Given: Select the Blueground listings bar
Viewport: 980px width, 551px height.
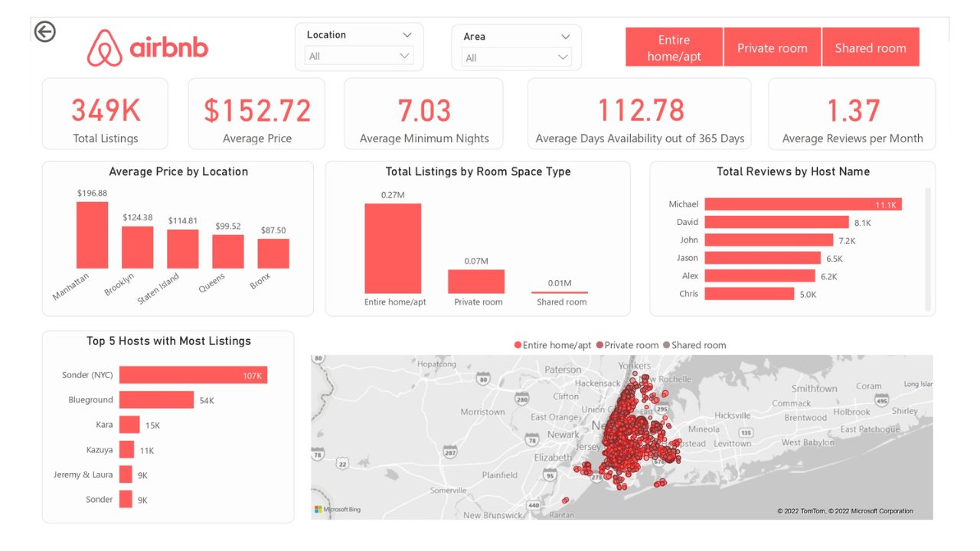Looking at the screenshot, I should [156, 399].
